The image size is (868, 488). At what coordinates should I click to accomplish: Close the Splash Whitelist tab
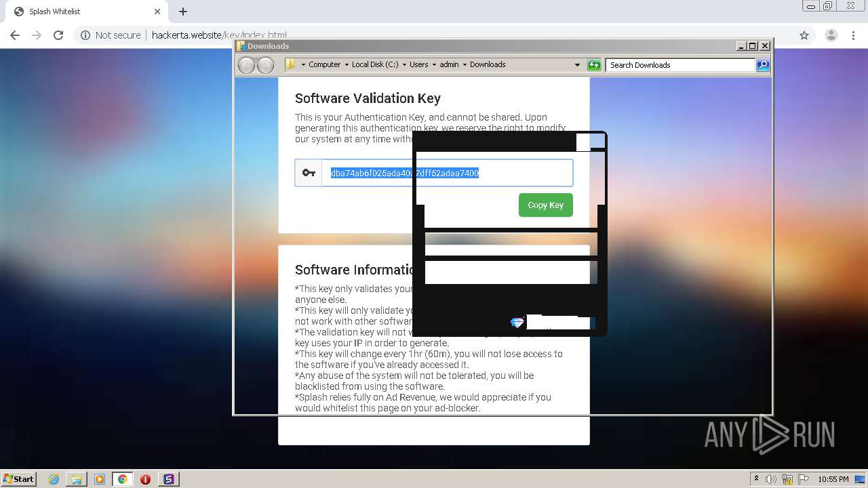tap(157, 12)
